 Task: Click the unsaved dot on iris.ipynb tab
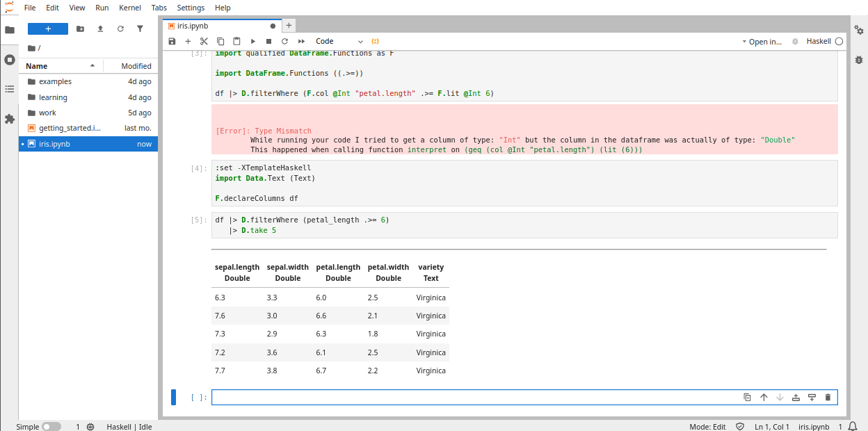click(273, 26)
